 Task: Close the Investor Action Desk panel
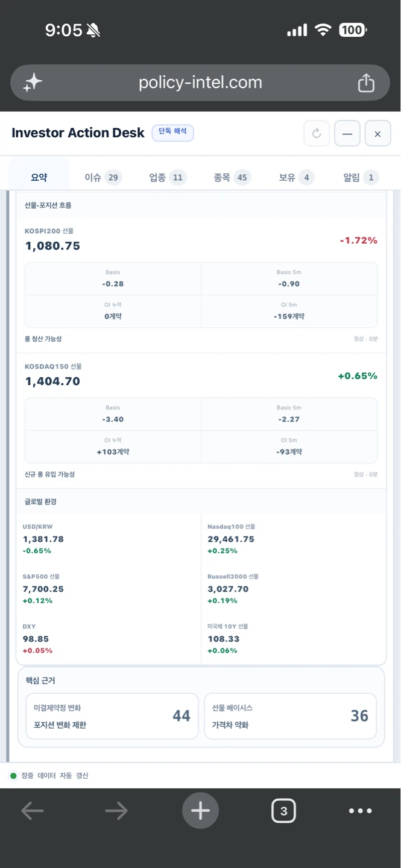tap(377, 134)
